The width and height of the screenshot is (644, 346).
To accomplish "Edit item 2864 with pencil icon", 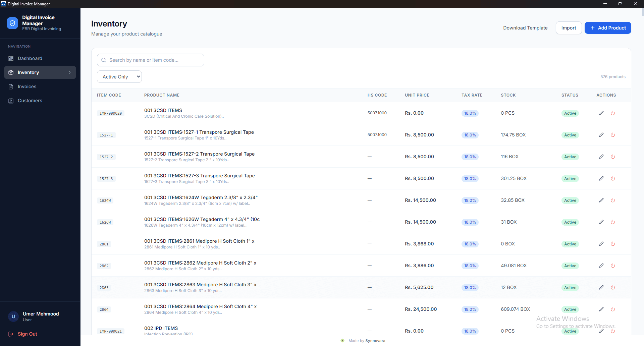I will tap(601, 309).
